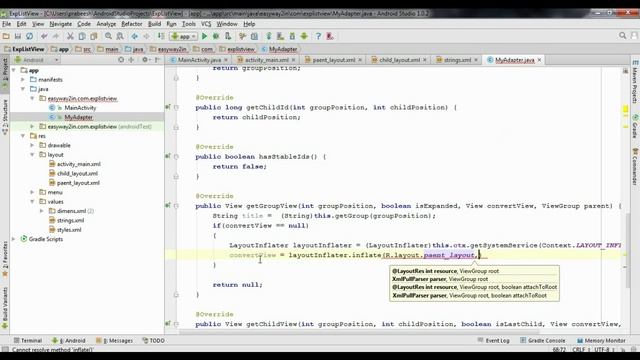Open Messages tool window
This screenshot has width=640, height=360.
click(x=114, y=340)
